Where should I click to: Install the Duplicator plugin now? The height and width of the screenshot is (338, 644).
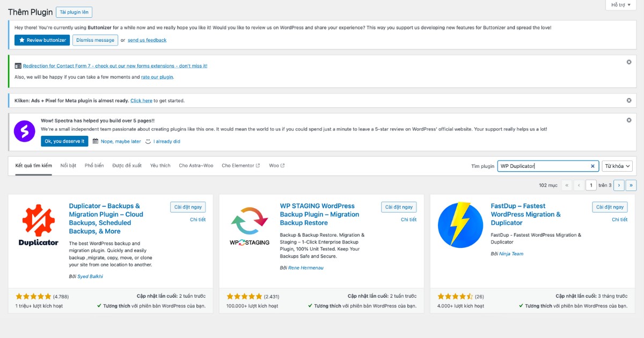[x=188, y=207]
